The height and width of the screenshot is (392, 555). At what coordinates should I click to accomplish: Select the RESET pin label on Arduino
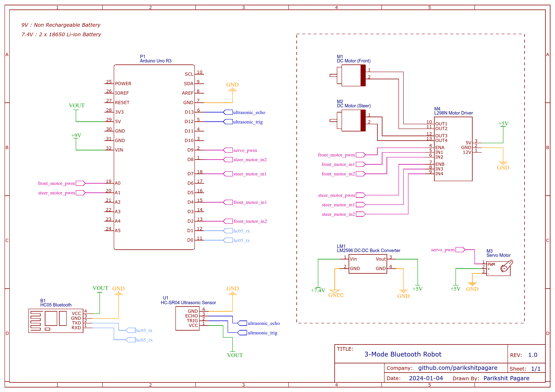tap(122, 103)
